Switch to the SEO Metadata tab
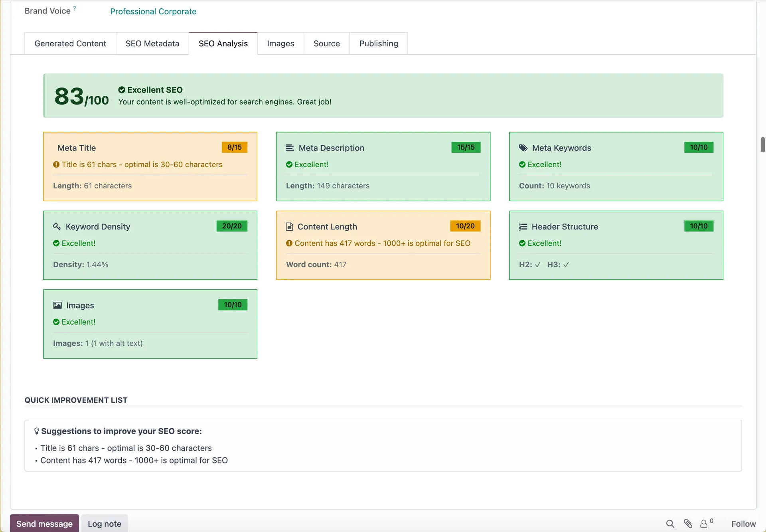Viewport: 766px width, 532px height. click(152, 44)
